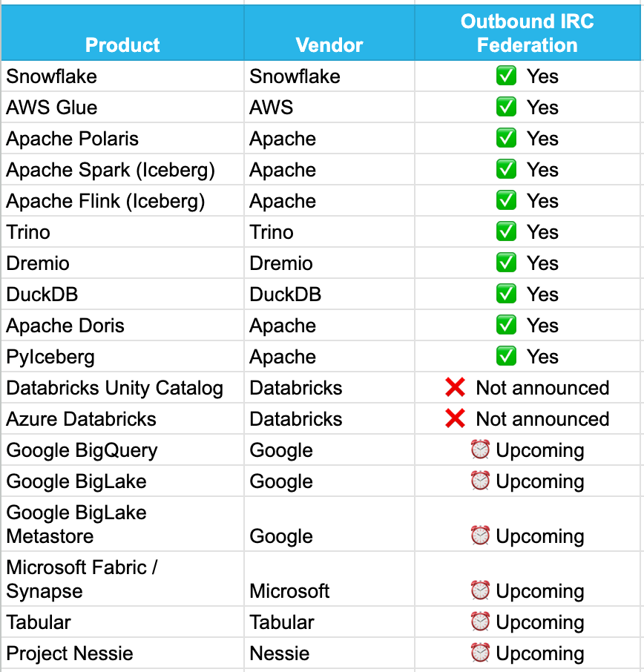Select the Product column header
The height and width of the screenshot is (672, 644).
click(122, 45)
